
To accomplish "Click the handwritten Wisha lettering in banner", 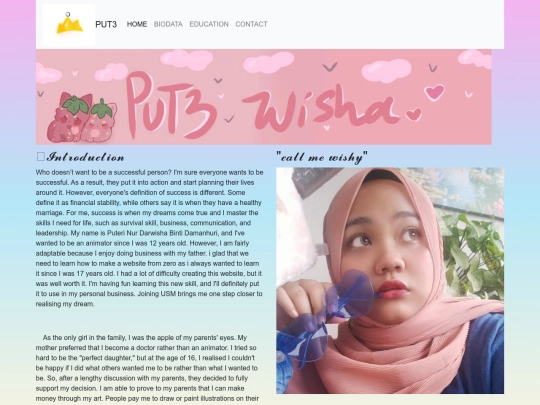I will coord(319,107).
